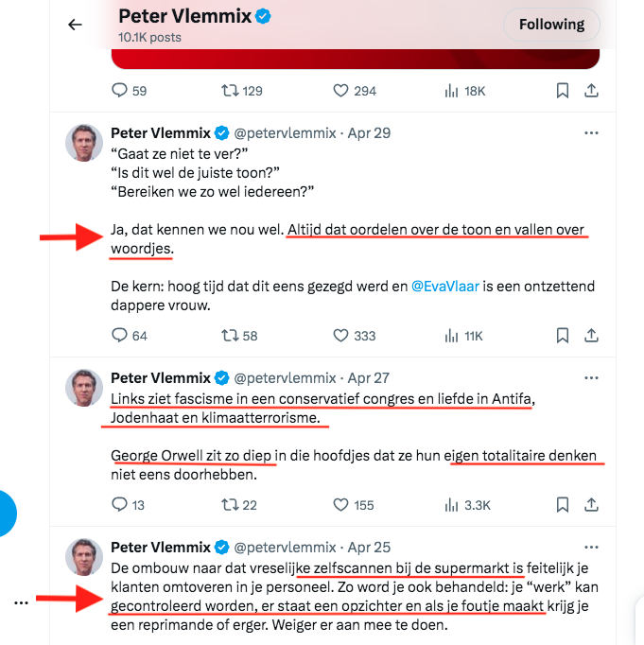Go back using the left arrow icon

75,25
